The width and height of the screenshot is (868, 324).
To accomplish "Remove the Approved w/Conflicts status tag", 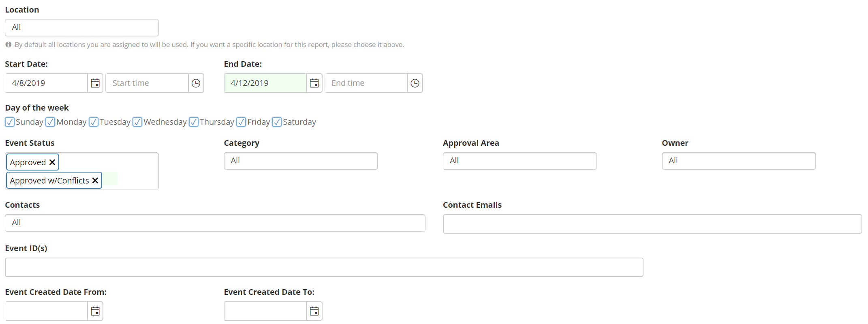I will [x=95, y=181].
